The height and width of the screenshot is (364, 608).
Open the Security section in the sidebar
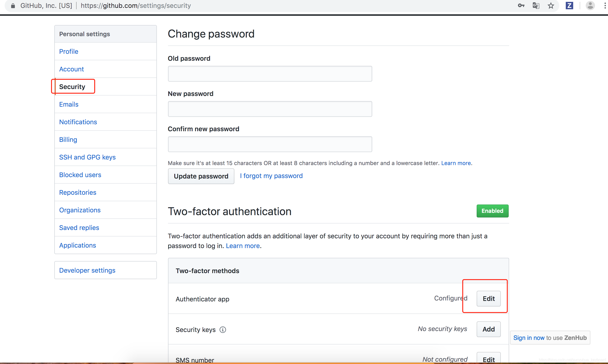coord(72,86)
